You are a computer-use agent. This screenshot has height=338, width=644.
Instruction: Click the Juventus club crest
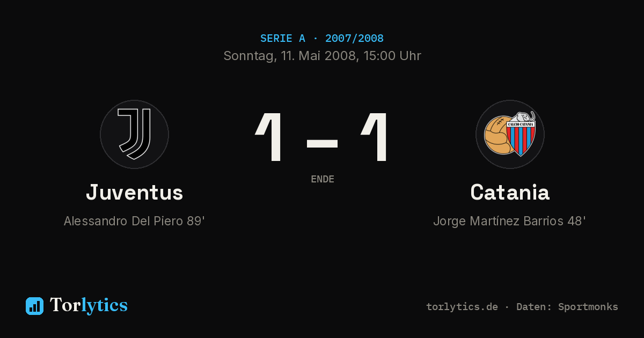pos(134,134)
